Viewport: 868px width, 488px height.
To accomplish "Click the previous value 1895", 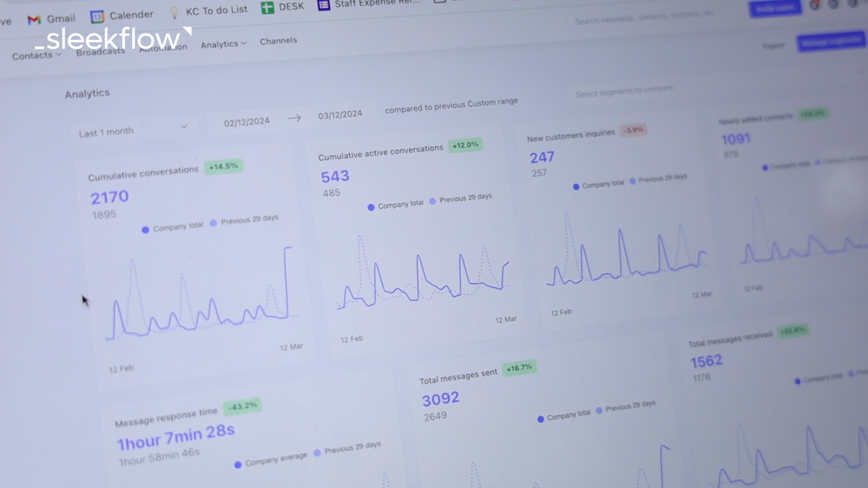I will point(104,215).
